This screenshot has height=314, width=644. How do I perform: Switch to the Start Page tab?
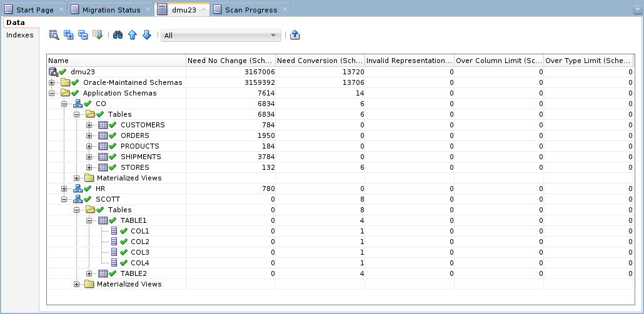click(x=34, y=10)
